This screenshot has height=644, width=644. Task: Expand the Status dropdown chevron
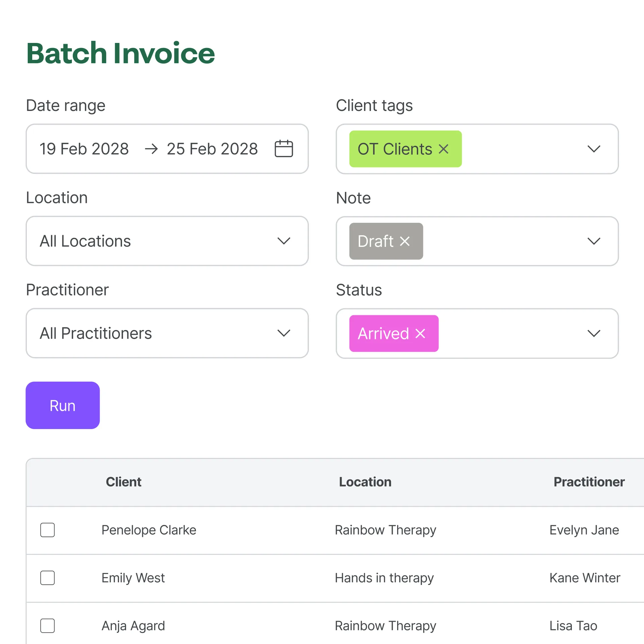tap(594, 333)
